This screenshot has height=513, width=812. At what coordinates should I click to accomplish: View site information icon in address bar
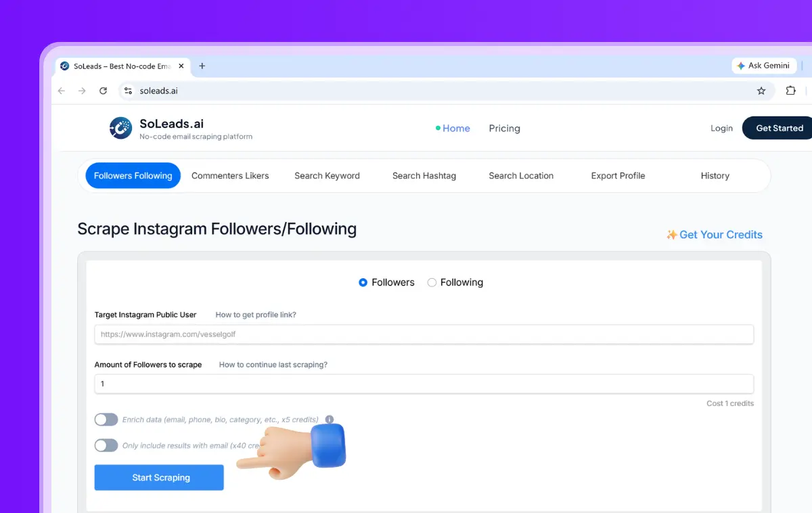tap(129, 91)
